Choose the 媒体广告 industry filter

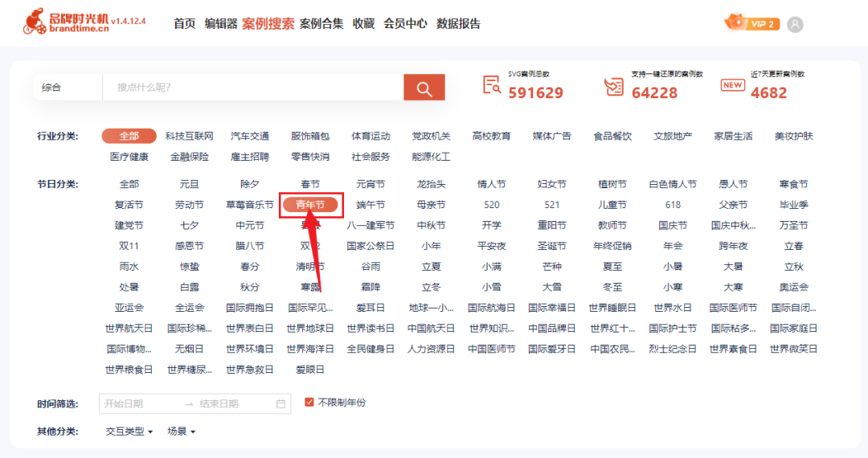[552, 136]
